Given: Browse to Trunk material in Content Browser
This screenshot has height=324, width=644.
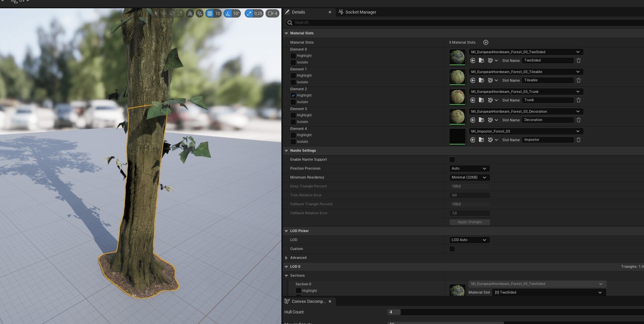Looking at the screenshot, I should tap(481, 100).
